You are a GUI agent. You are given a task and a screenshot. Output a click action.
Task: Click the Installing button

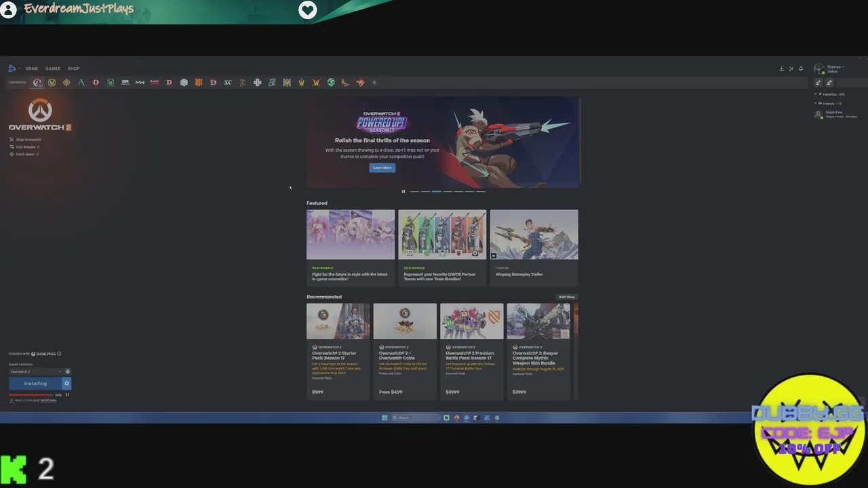pos(35,384)
